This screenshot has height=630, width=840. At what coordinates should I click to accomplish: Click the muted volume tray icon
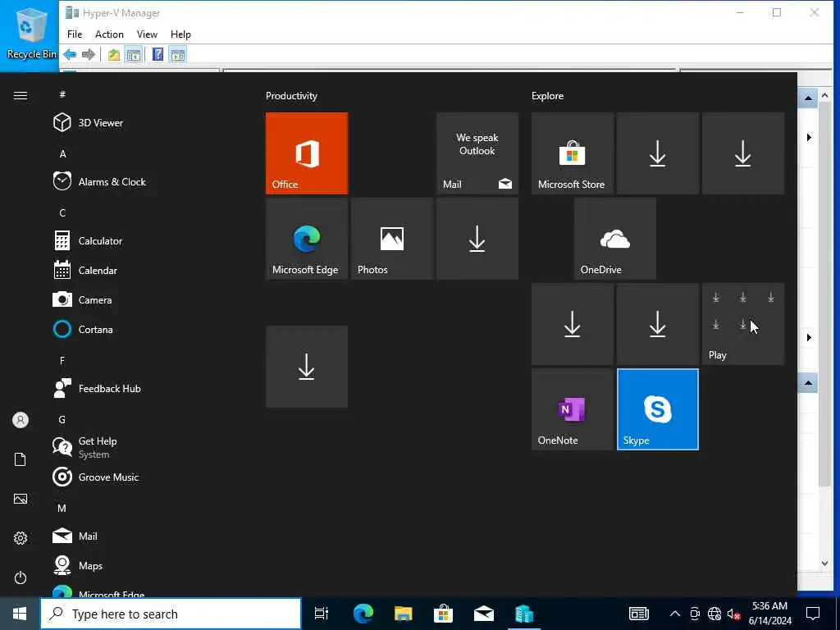coord(733,614)
